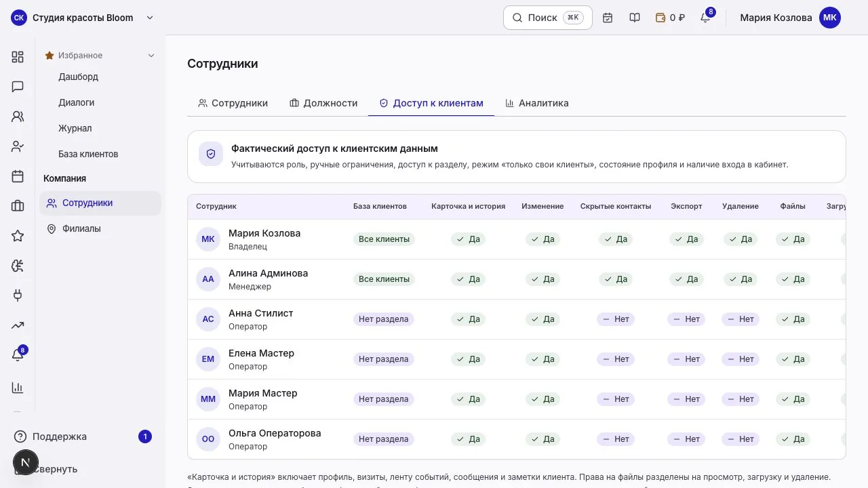This screenshot has height=488, width=868.
Task: Open the Мария Козлова user menu
Action: [x=790, y=18]
